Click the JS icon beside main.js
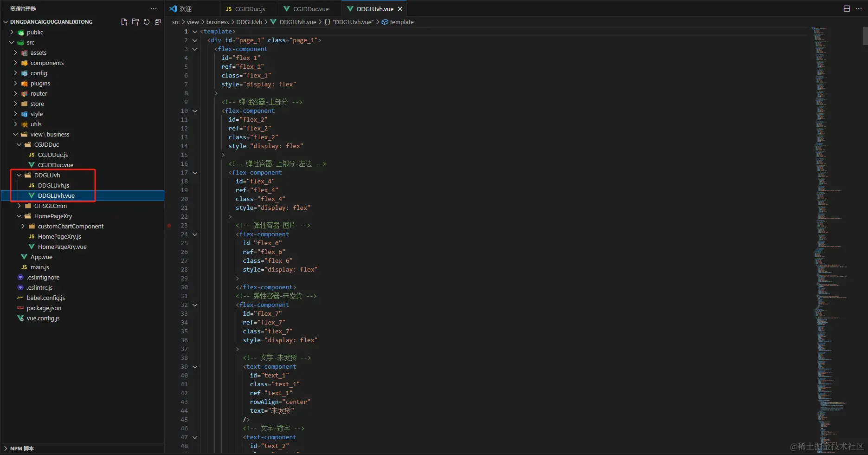Viewport: 868px width, 455px height. point(24,267)
